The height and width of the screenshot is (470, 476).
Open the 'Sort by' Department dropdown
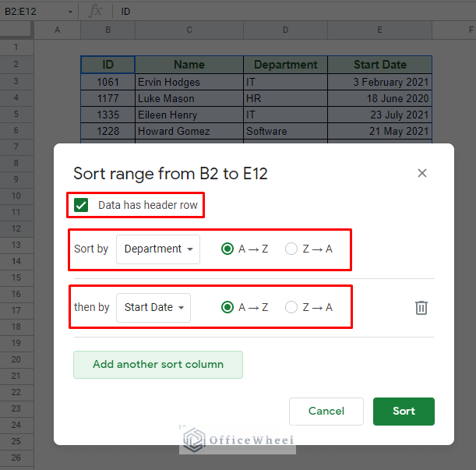tap(158, 249)
